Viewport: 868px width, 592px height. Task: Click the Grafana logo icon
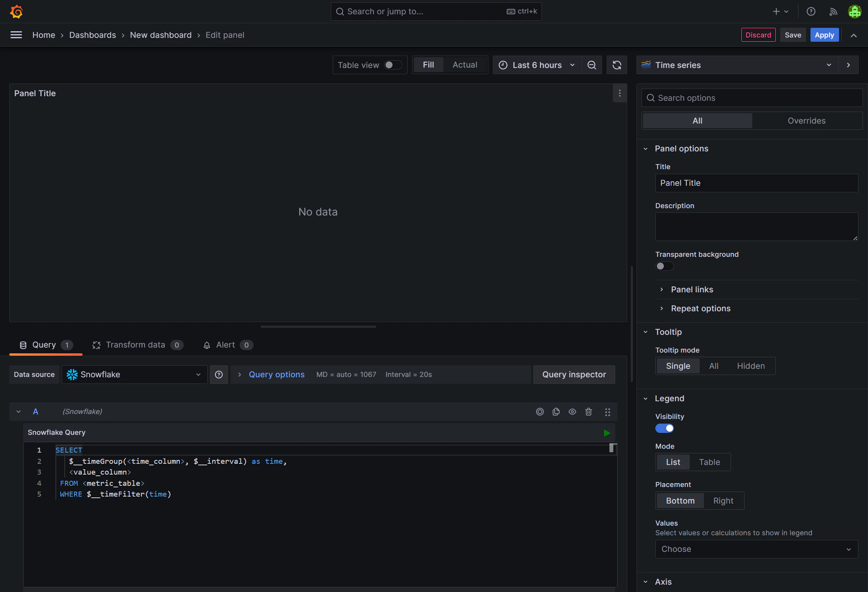pos(16,12)
